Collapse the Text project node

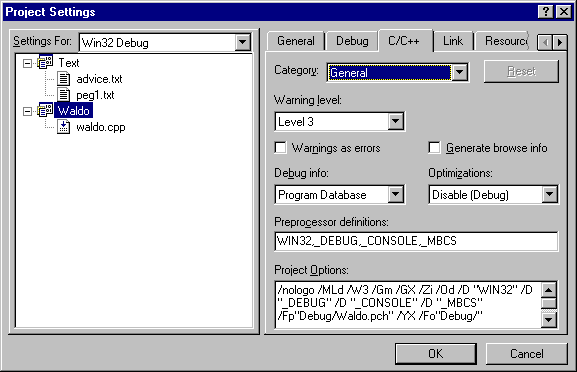pos(27,63)
